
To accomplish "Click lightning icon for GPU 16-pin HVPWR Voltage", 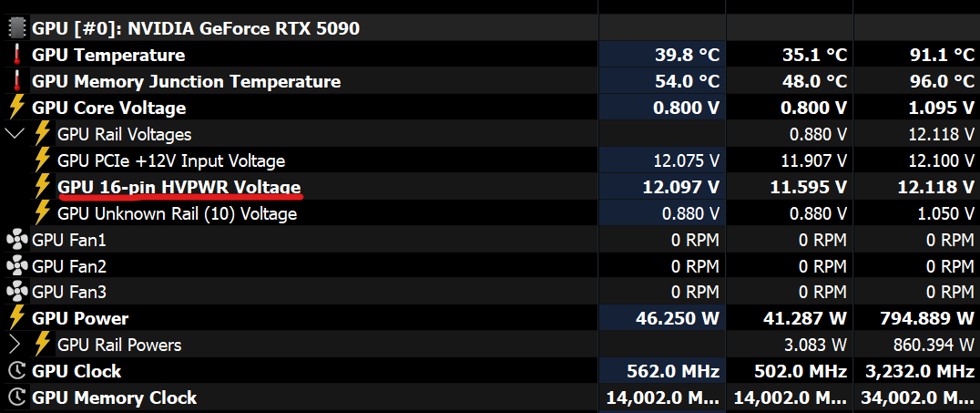I will 42,187.
